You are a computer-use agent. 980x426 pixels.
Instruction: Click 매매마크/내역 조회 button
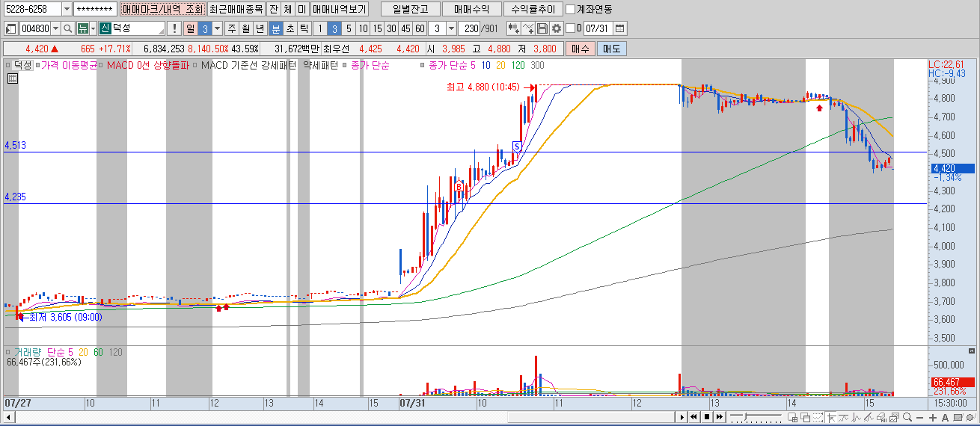(163, 9)
